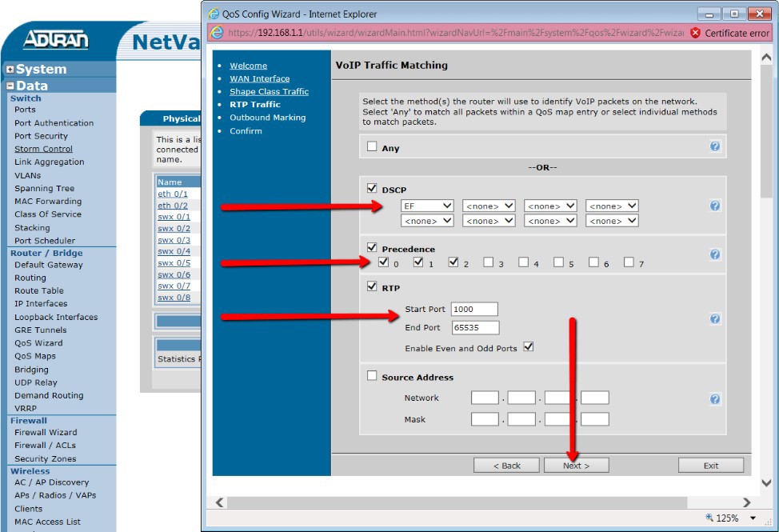View help for Precedence matching
The image size is (779, 532).
click(x=715, y=254)
